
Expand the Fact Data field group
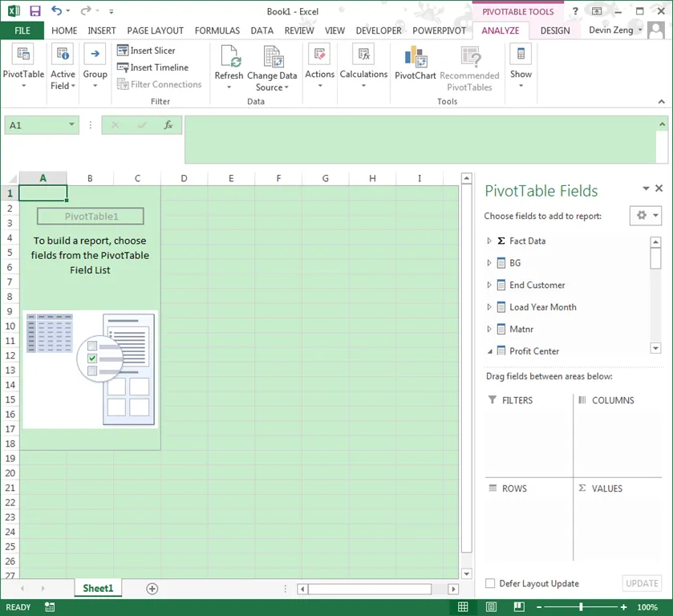click(489, 241)
